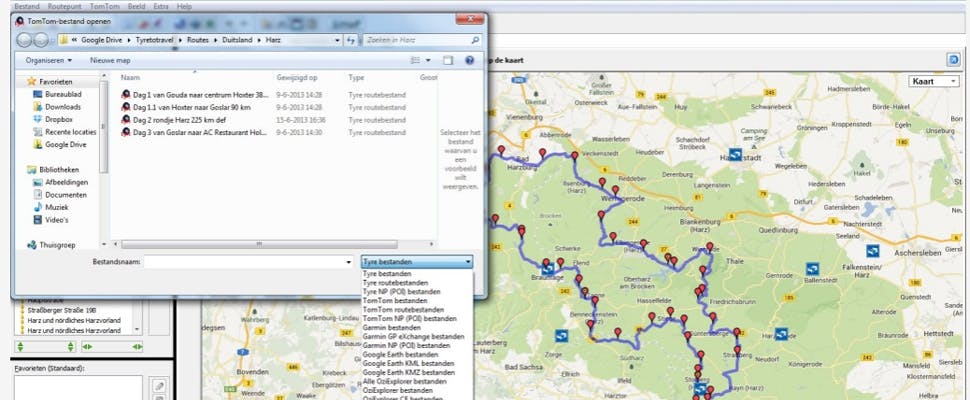Click the Bestandsnaam text field
The image size is (970, 400).
coord(245,262)
